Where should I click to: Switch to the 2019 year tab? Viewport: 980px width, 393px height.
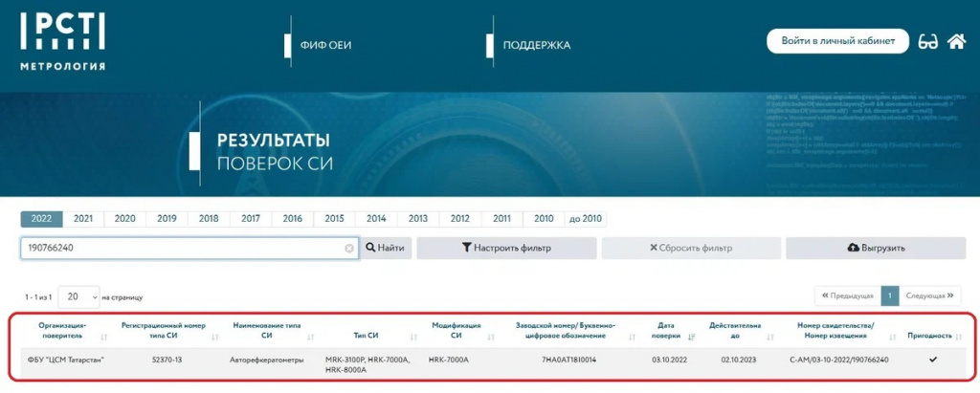[167, 219]
